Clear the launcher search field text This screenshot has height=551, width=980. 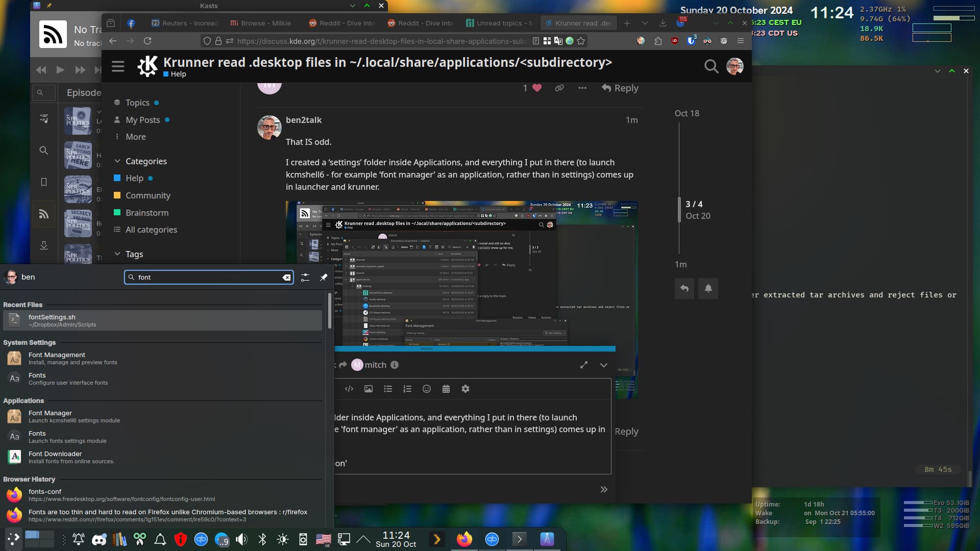coord(286,277)
